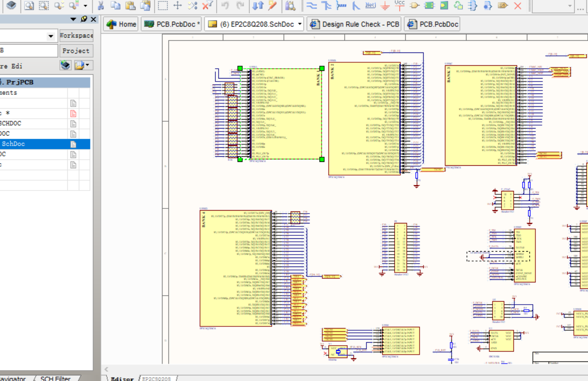
Task: Copy the selected objects
Action: 115,6
